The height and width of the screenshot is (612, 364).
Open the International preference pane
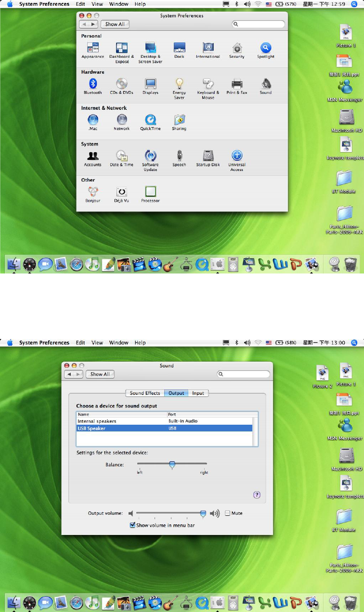coord(208,51)
